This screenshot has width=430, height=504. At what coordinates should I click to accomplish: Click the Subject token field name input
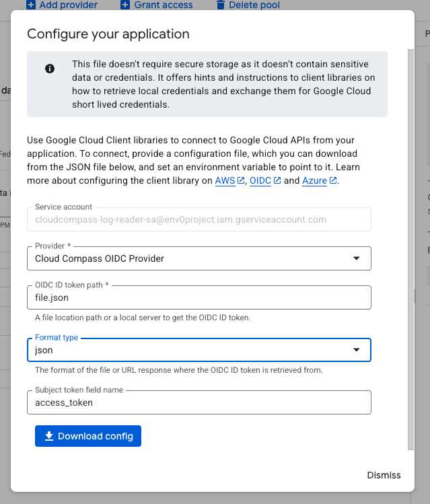[199, 402]
